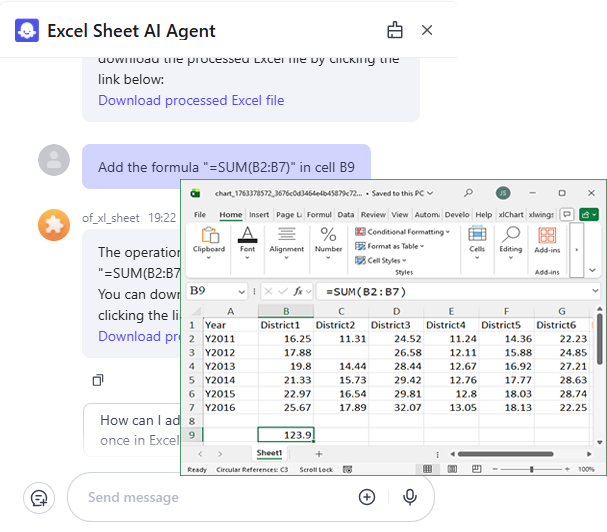The width and height of the screenshot is (607, 532).
Task: Click the Comments speech bubble icon
Action: (x=567, y=214)
